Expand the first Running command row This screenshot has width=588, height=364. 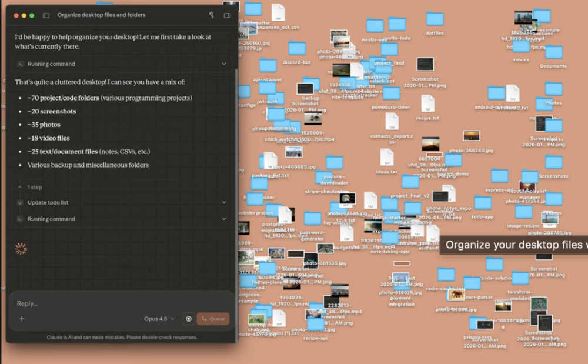[x=223, y=64]
